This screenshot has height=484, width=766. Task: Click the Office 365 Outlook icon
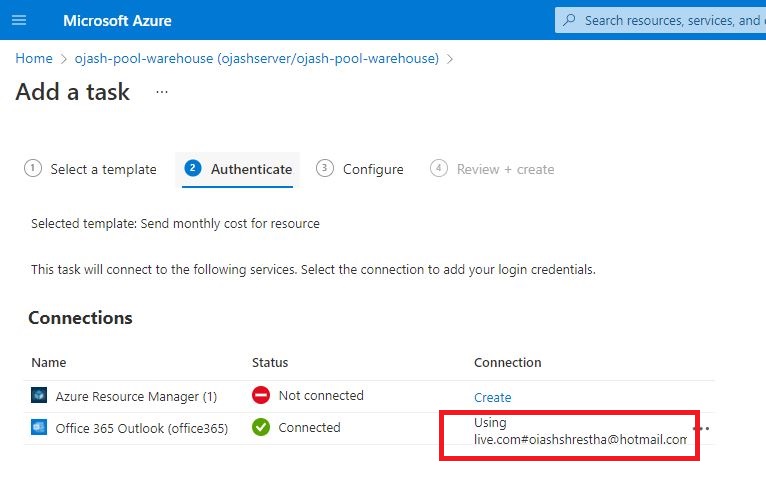point(39,428)
